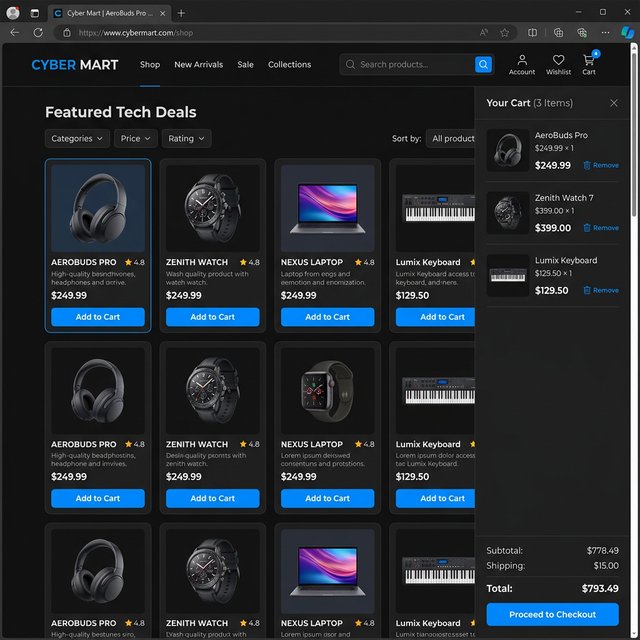The image size is (640, 640).
Task: Open the Wishlist heart icon
Action: click(x=558, y=64)
